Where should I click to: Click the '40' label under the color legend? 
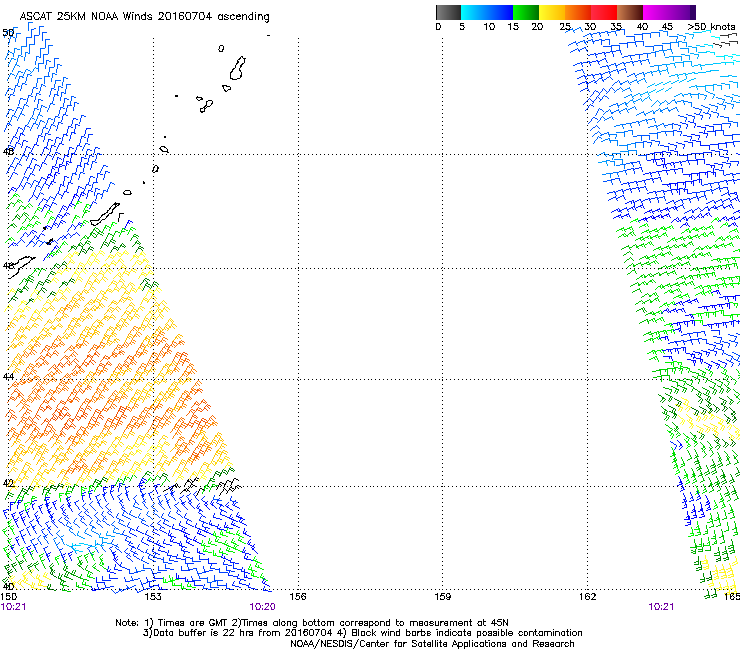tap(642, 27)
